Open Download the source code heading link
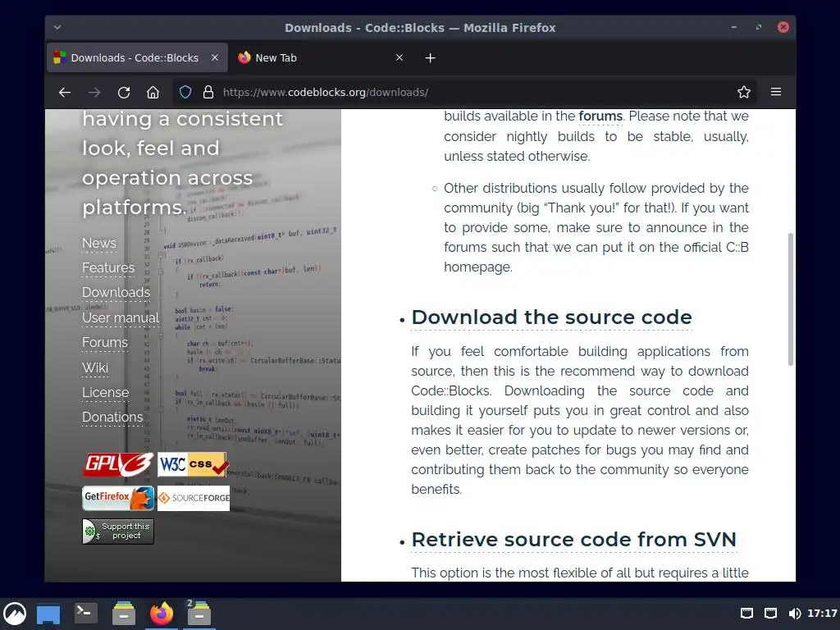 (x=551, y=317)
